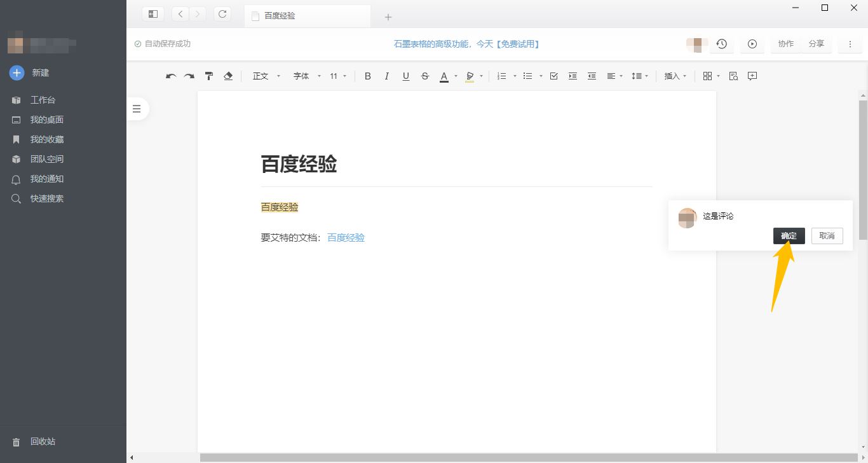Increase the paragraph indent

(573, 76)
